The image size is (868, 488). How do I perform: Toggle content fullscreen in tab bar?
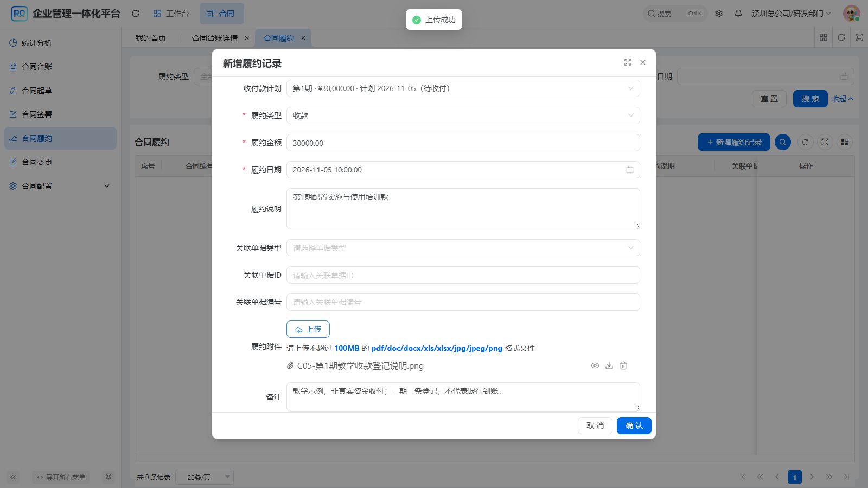pos(859,37)
